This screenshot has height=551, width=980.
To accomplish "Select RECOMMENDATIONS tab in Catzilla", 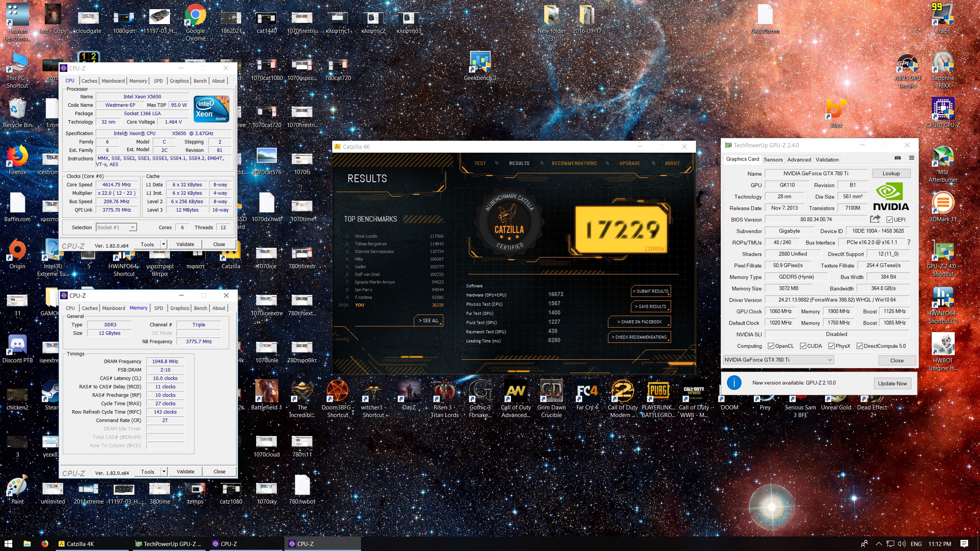I will click(x=574, y=163).
